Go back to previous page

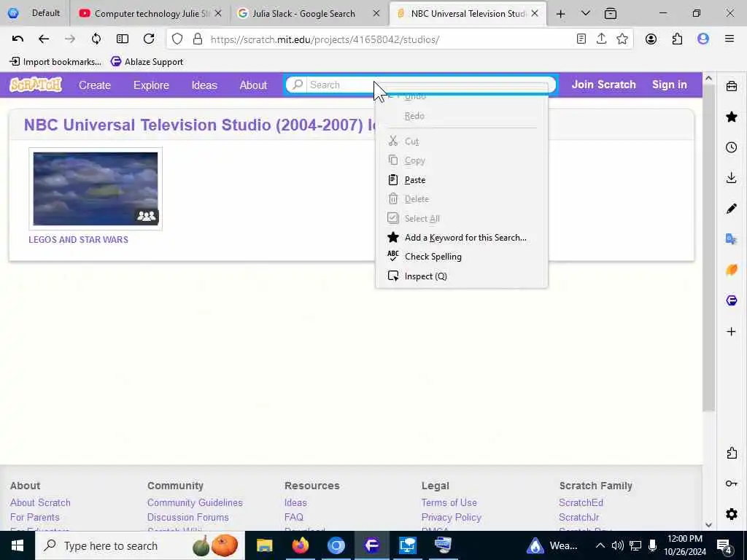(x=44, y=39)
